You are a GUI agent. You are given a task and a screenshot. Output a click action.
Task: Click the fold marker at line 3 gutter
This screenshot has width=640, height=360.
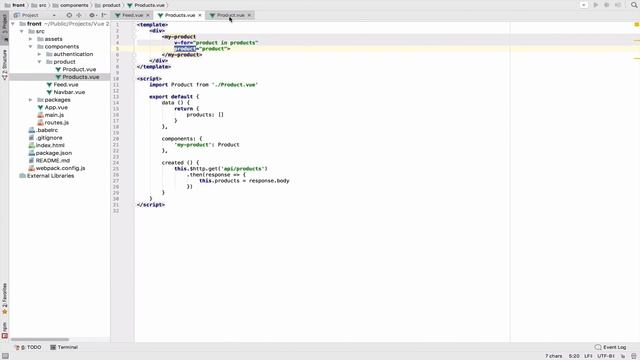pos(134,37)
